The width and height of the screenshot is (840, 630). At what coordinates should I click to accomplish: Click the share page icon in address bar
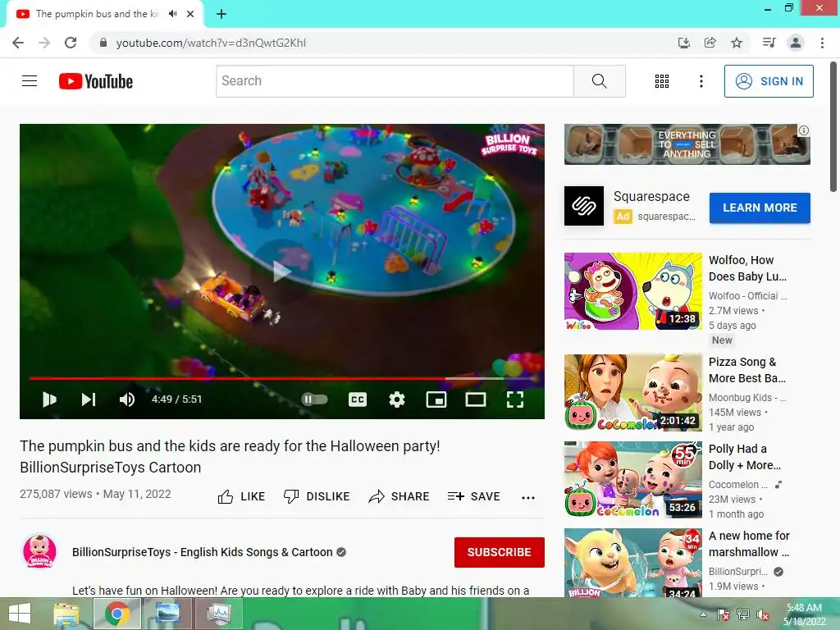pos(710,43)
